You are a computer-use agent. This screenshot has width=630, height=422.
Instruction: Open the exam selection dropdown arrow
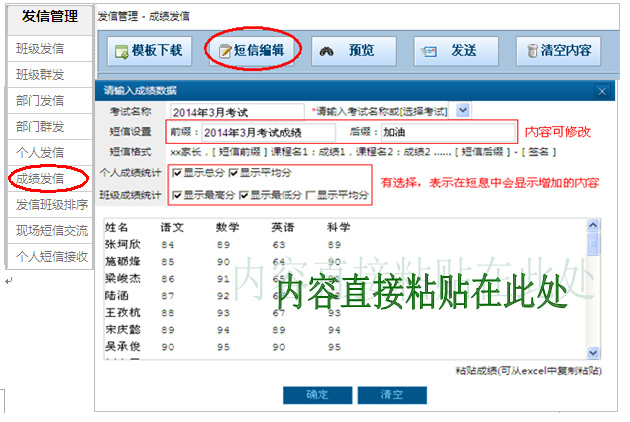point(463,110)
